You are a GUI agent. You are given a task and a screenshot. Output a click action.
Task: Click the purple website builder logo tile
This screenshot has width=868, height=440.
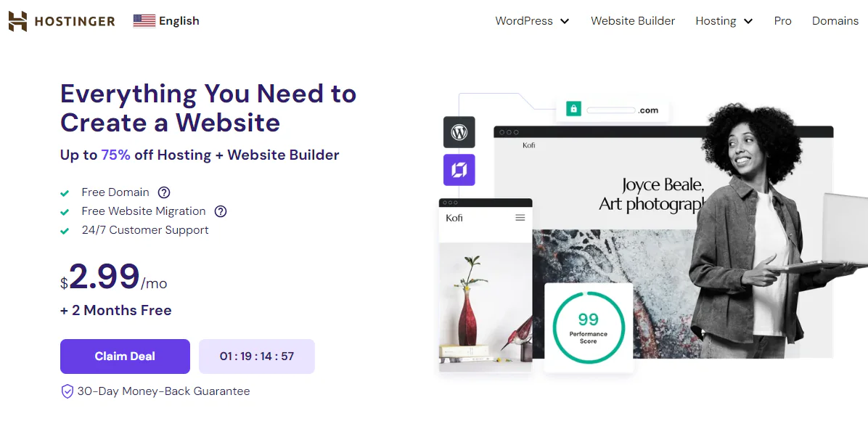[x=459, y=170]
